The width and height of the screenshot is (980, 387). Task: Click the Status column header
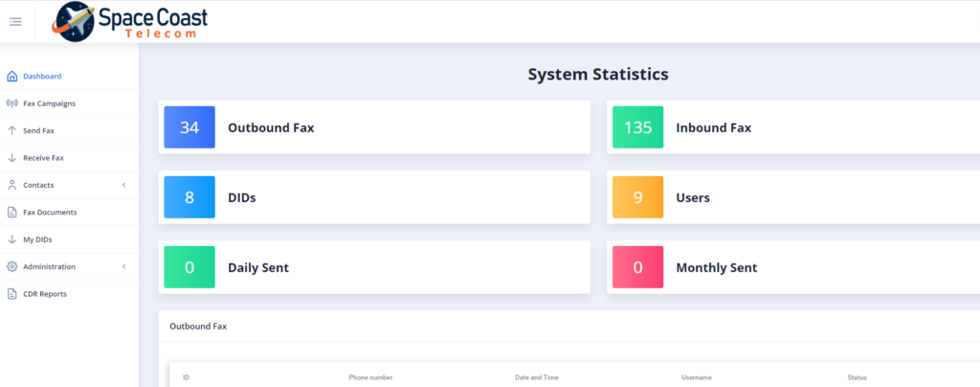pos(857,377)
